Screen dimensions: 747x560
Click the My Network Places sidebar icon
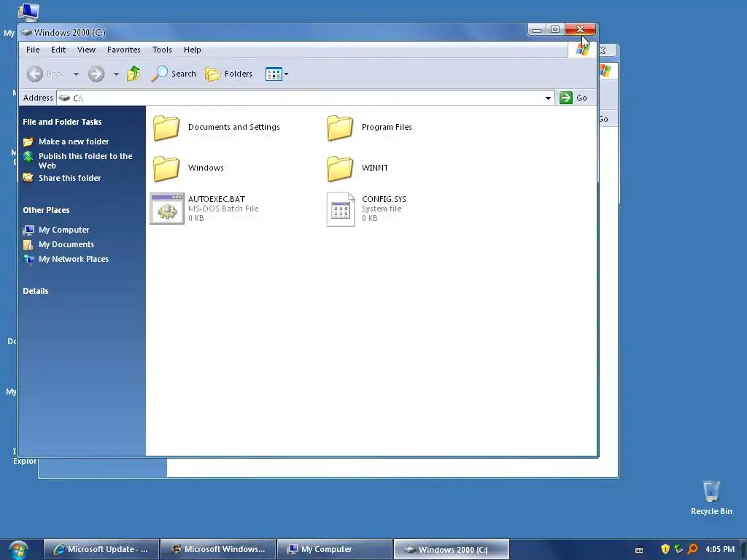click(28, 260)
